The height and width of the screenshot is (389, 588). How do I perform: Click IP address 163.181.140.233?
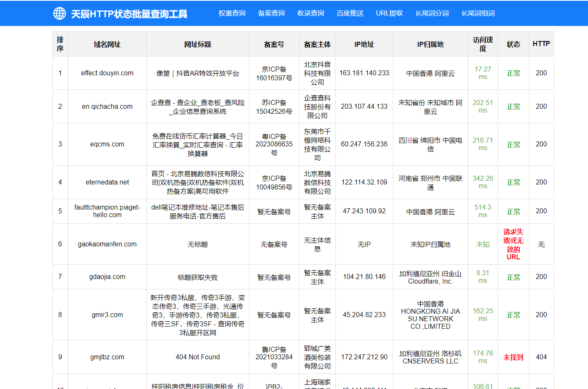364,73
